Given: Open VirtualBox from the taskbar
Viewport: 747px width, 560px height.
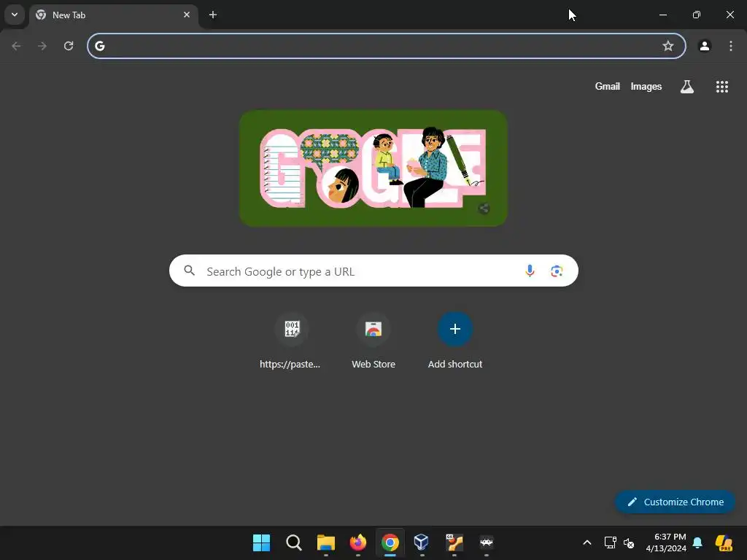Looking at the screenshot, I should point(422,542).
